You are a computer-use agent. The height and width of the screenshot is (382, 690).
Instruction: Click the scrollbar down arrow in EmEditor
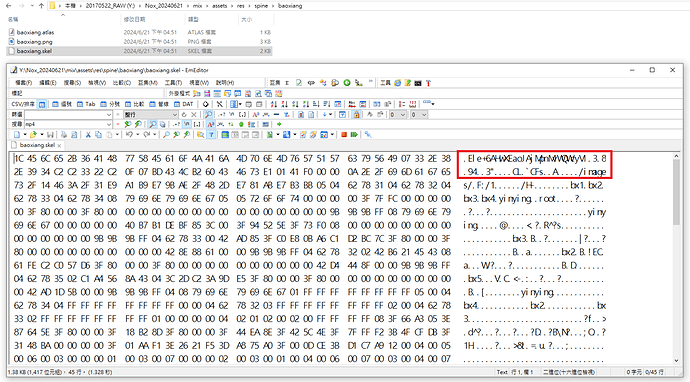(x=676, y=360)
